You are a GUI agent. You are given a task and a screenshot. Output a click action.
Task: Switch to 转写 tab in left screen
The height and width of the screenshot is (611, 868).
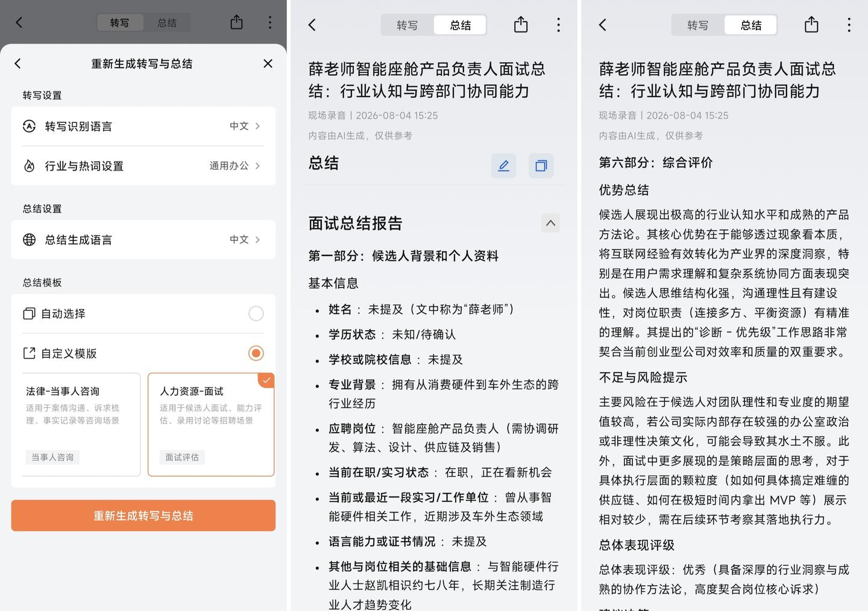coord(119,23)
